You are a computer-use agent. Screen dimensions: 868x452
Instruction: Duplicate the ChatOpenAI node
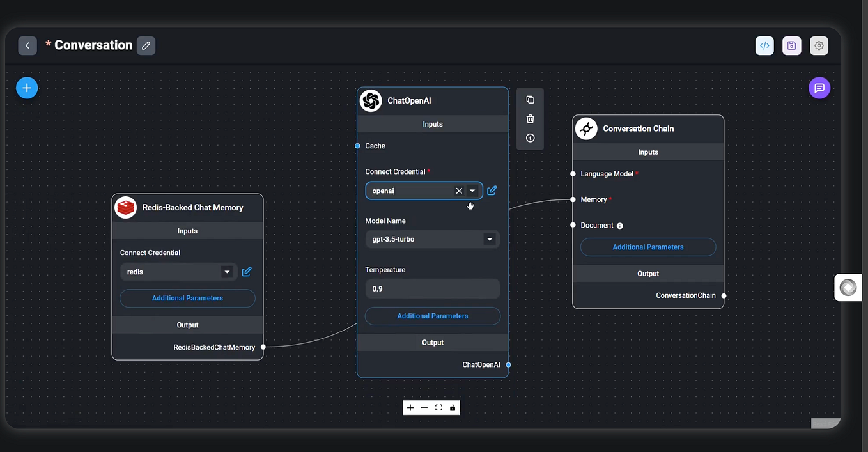point(530,99)
